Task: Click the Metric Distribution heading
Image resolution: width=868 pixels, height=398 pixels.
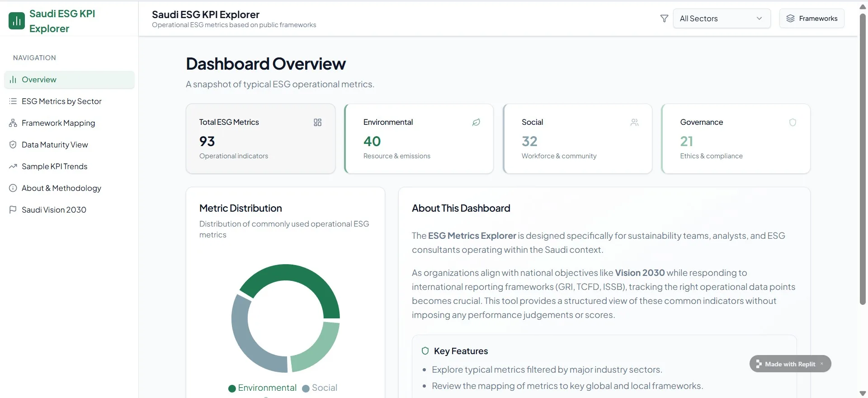Action: [x=241, y=208]
